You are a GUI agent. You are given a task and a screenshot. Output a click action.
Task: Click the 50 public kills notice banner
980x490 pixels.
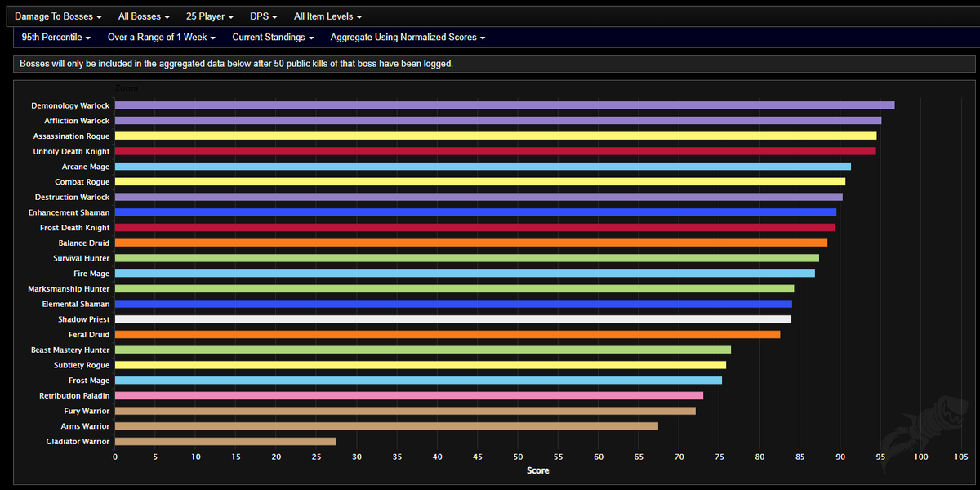point(490,64)
